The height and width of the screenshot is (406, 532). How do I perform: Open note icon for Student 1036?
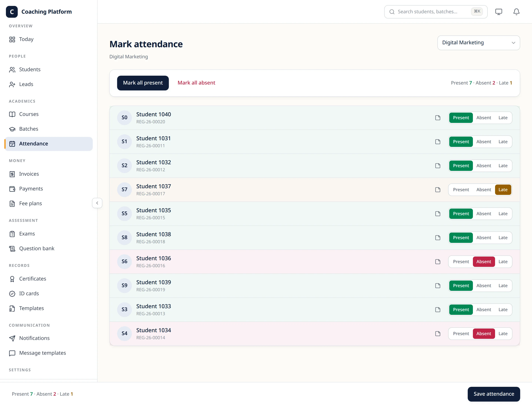(x=438, y=262)
